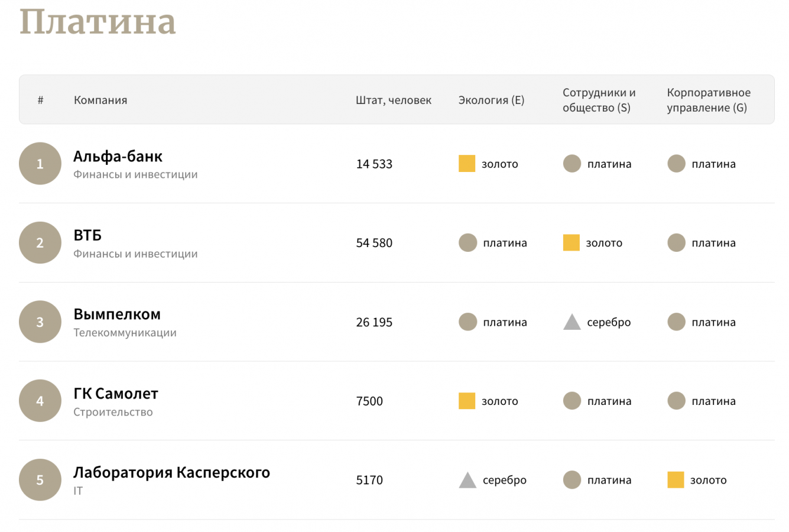
Task: Click Вымпелком's silver triangle icon
Action: (572, 322)
